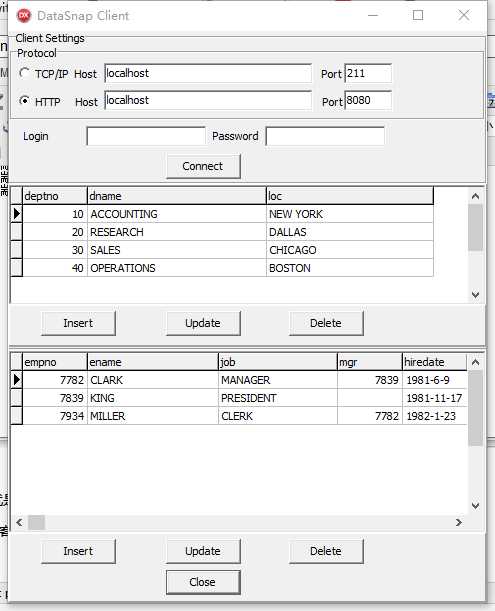Viewport: 495px width, 611px height.
Task: Click Insert button below employee grid
Action: [78, 551]
